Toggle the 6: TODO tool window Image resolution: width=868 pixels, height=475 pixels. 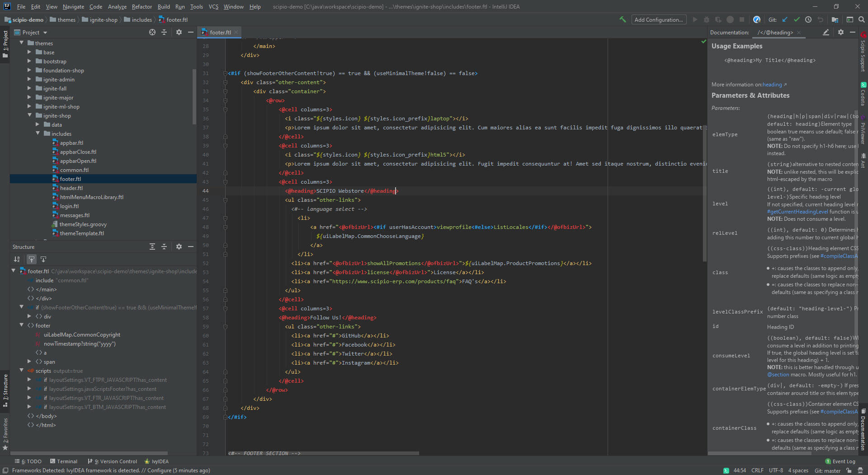point(28,461)
